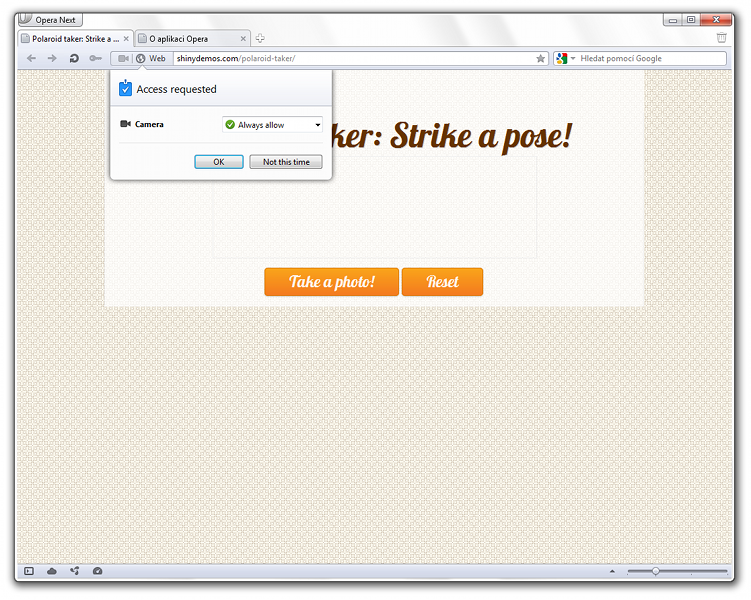751x600 pixels.
Task: Click the Web security badge
Action: click(x=151, y=58)
